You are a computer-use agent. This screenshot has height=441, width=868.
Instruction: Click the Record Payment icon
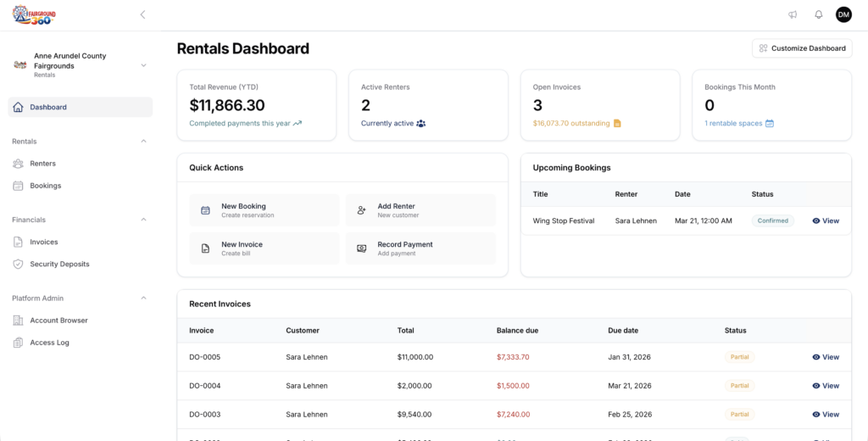pos(362,248)
